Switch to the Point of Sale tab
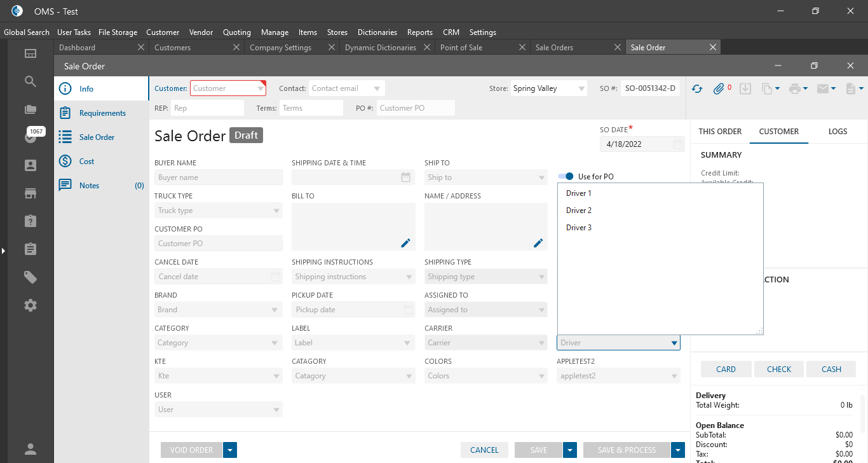The width and height of the screenshot is (868, 463). pyautogui.click(x=461, y=48)
